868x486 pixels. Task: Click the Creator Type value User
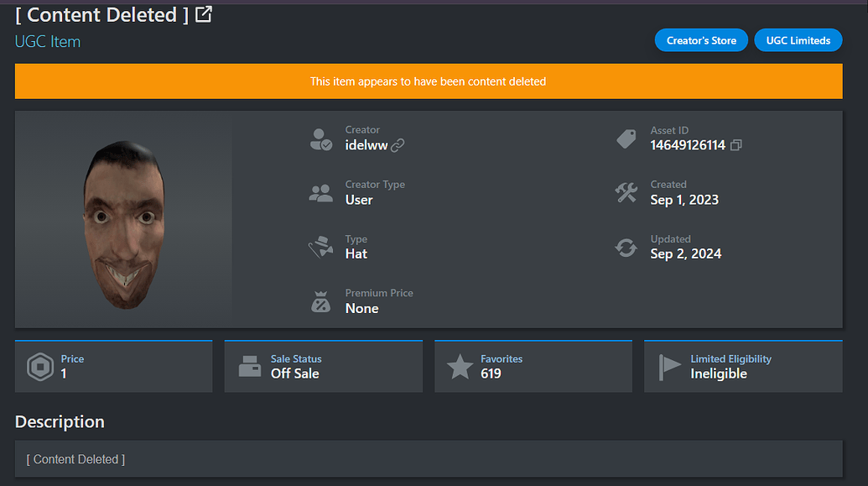359,200
